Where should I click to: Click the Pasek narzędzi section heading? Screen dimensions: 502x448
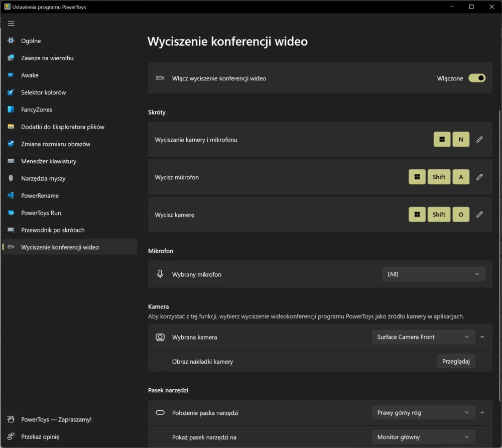(168, 390)
